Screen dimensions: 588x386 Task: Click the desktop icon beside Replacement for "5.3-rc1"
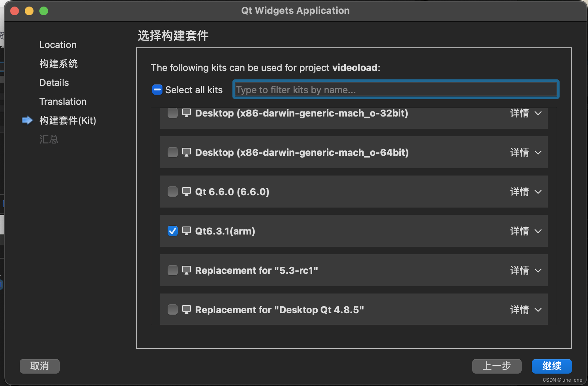[187, 270]
